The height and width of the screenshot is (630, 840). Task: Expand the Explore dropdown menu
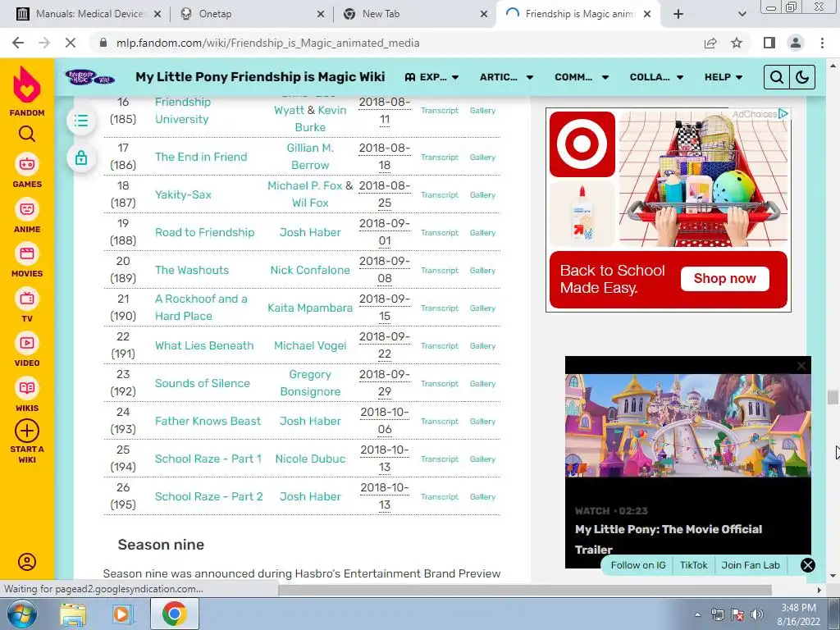431,77
